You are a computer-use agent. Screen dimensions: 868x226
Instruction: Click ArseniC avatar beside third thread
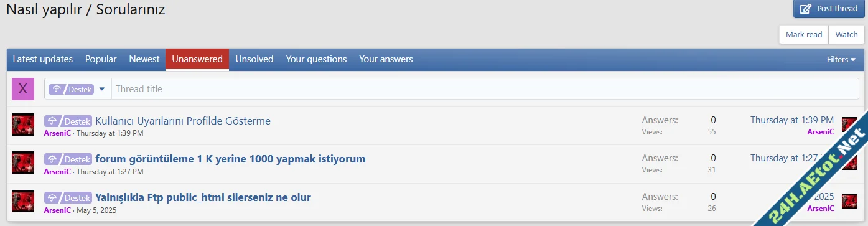(x=23, y=200)
